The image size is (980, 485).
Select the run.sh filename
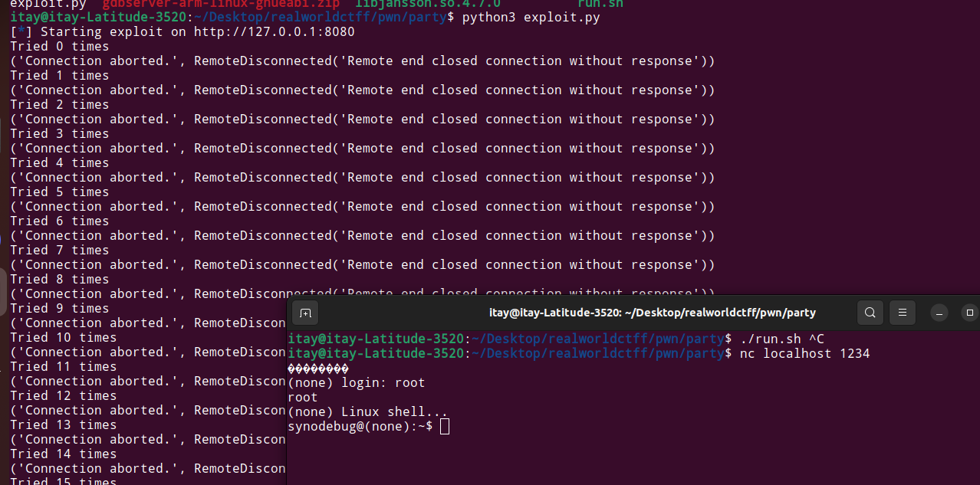pos(600,3)
